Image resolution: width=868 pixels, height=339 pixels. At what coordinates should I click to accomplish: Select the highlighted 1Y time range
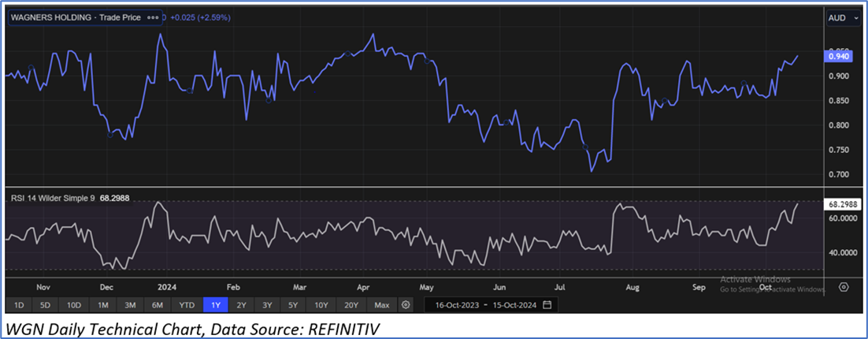coord(215,304)
